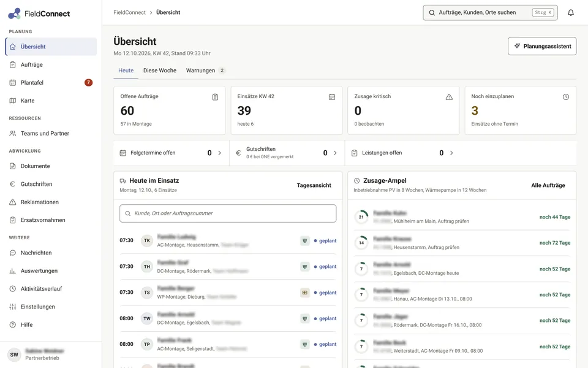Click the module icon in 07:30 Heusenstamm row
This screenshot has width=588, height=368.
305,240
